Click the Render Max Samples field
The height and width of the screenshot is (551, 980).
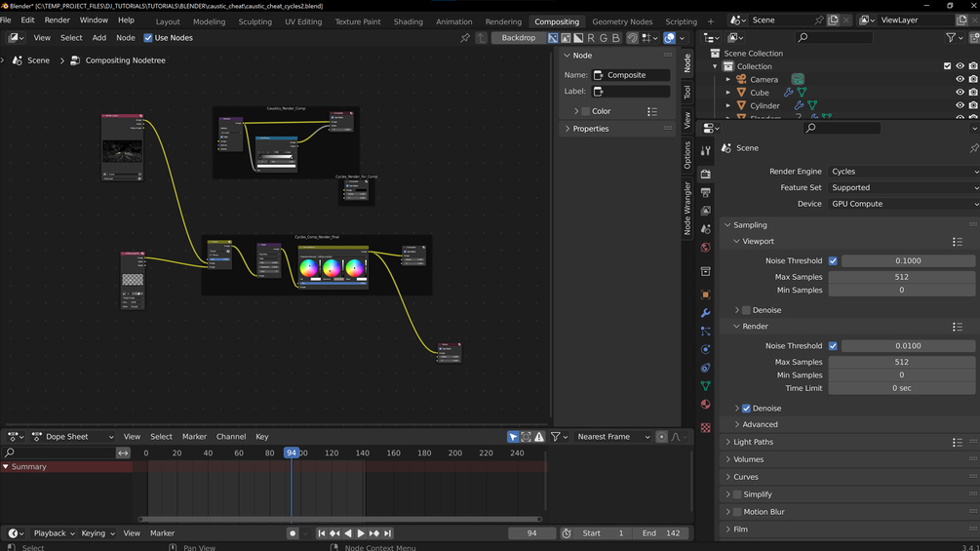click(x=901, y=363)
